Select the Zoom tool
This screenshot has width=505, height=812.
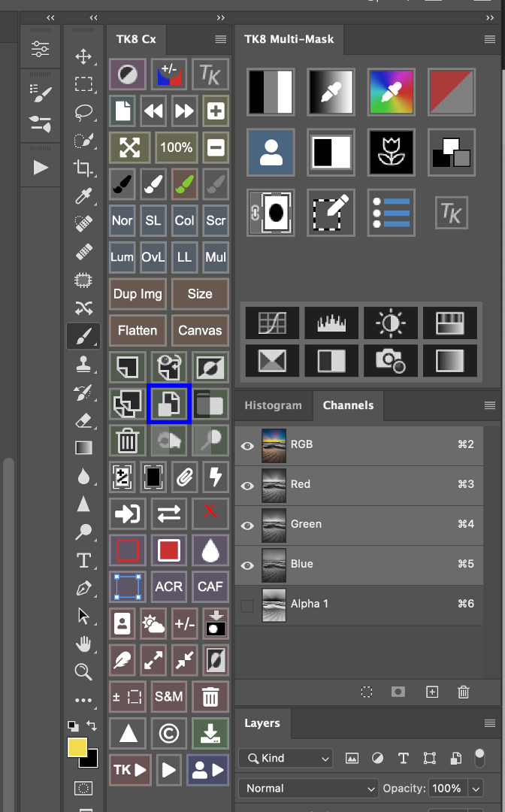83,671
